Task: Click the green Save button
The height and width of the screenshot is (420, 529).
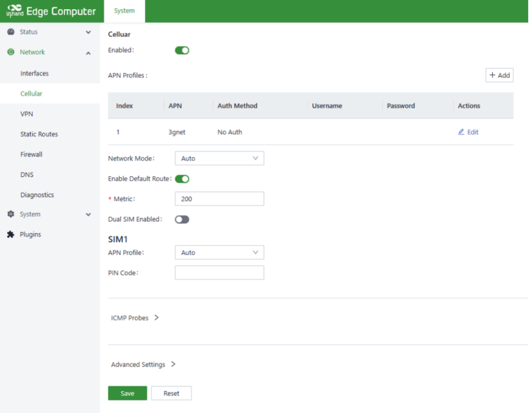Action: [x=127, y=394]
